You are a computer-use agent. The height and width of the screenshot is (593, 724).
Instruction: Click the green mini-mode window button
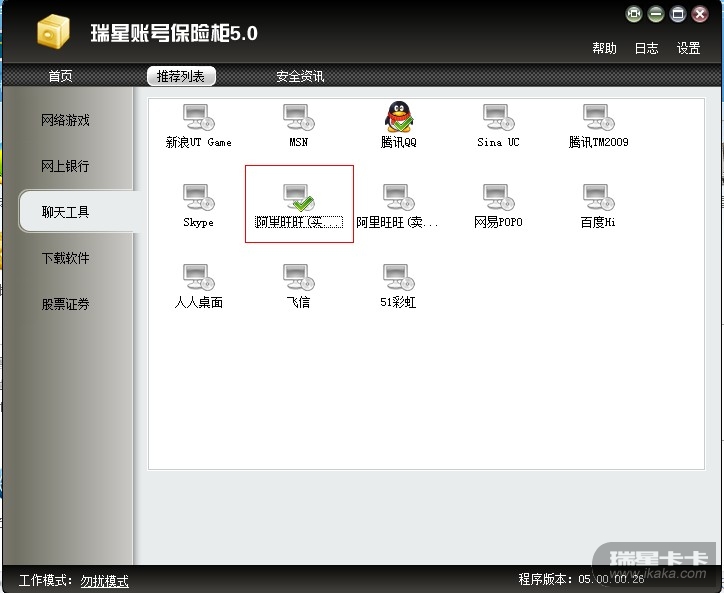(x=634, y=14)
